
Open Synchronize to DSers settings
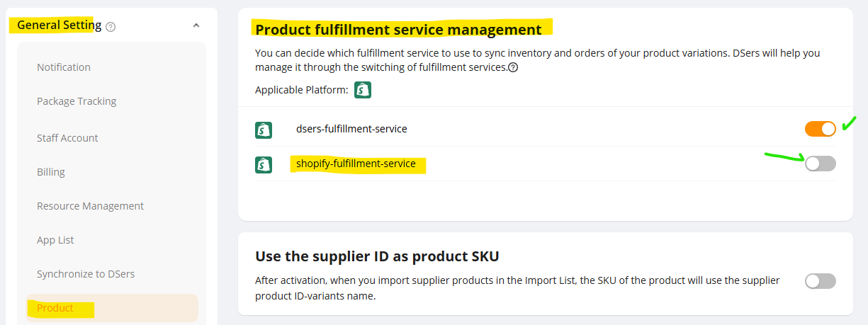coord(86,274)
